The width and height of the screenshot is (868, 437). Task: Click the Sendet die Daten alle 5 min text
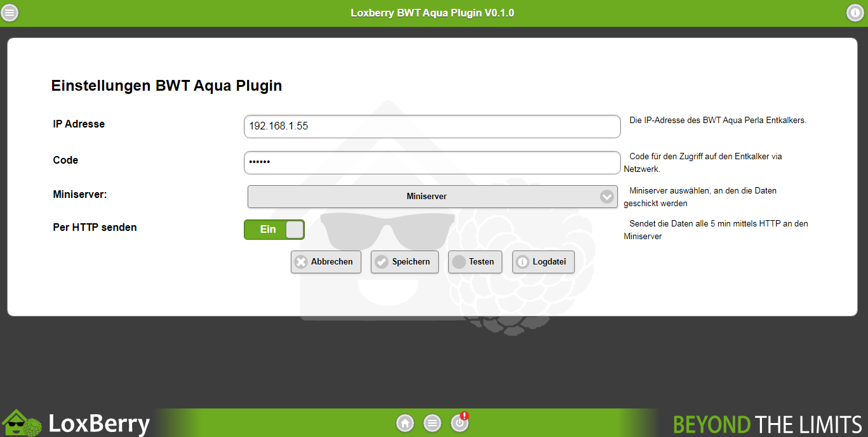pyautogui.click(x=716, y=230)
